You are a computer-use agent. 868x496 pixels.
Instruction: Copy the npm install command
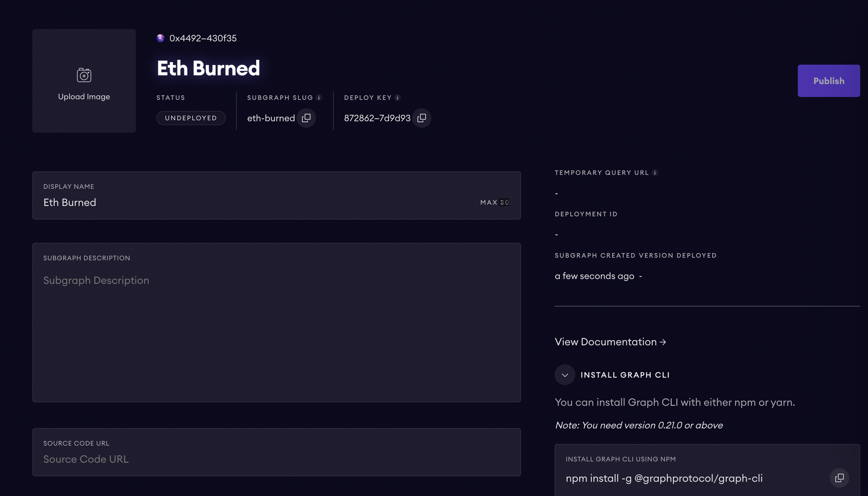coord(839,478)
